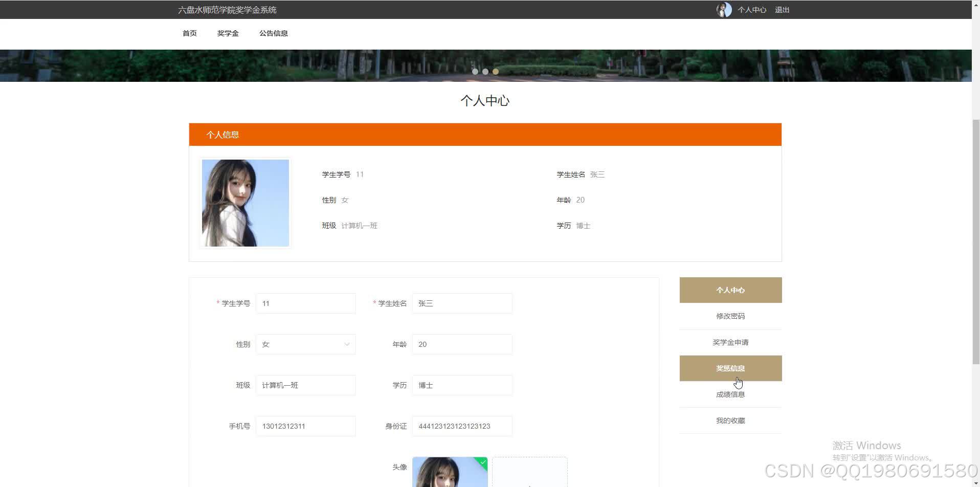Select third carousel indicator dot
980x487 pixels.
496,72
